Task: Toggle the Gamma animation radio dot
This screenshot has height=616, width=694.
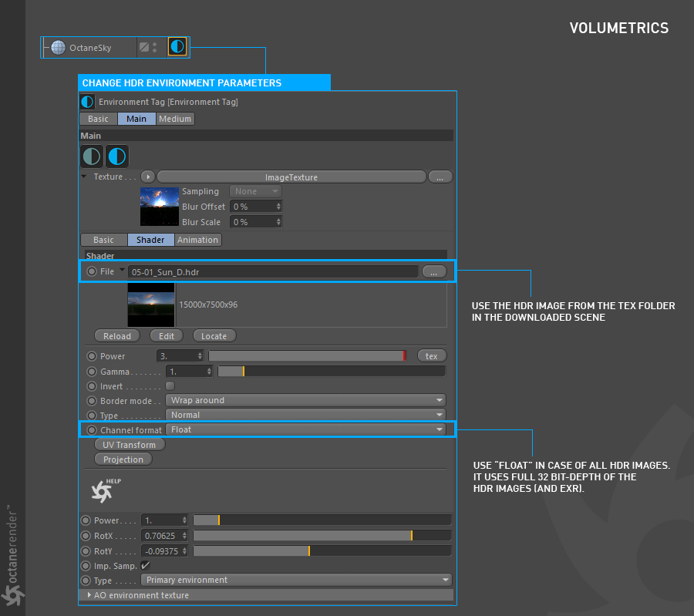Action: [x=92, y=371]
